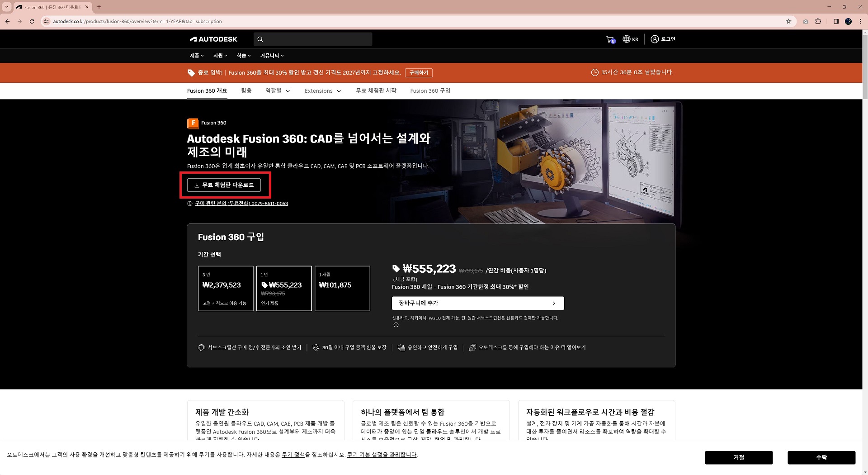Open the browser side panel icon
868x475 pixels.
[836, 21]
